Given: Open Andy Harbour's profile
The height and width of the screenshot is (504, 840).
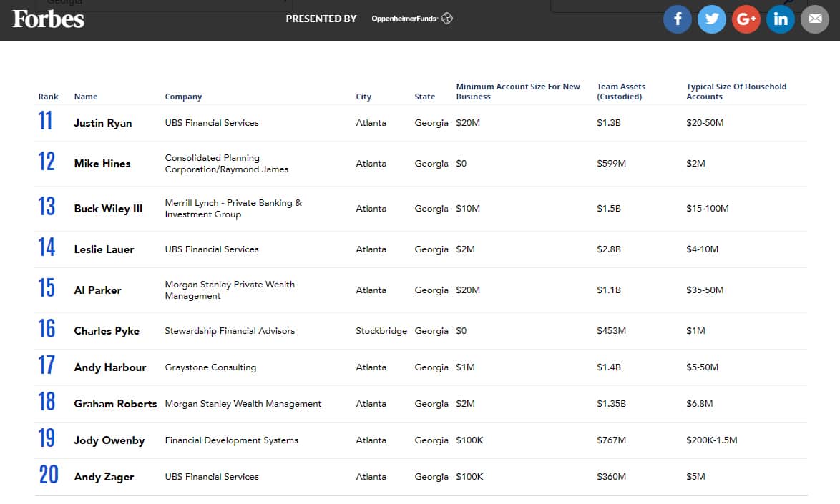Looking at the screenshot, I should 109,367.
